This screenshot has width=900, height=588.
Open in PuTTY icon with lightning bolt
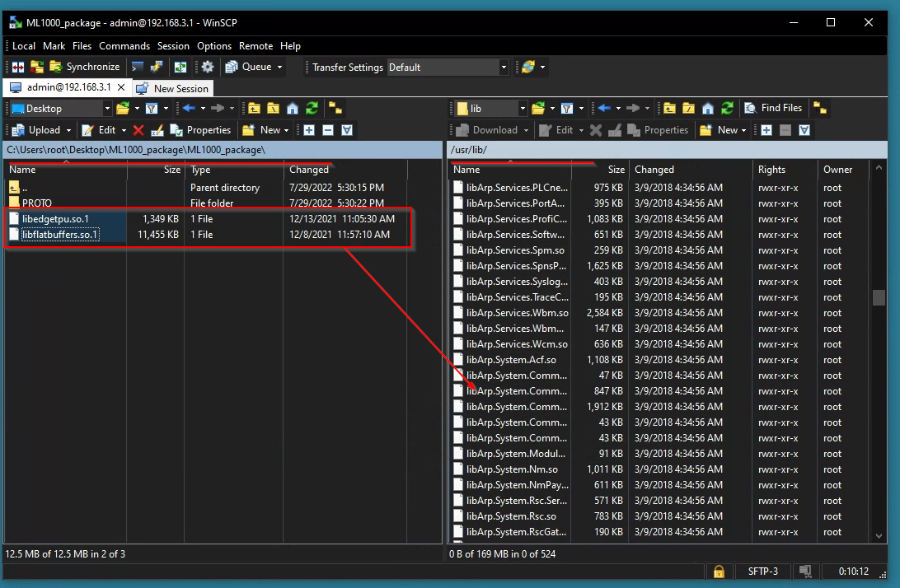156,68
